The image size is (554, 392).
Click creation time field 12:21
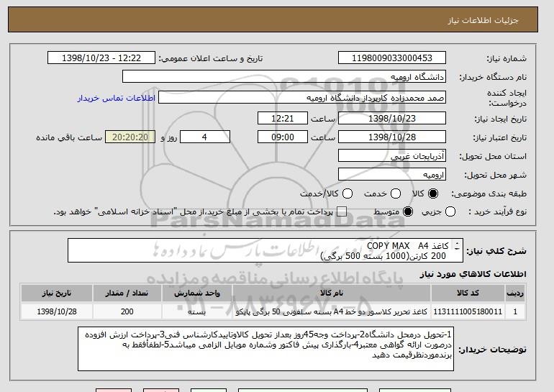(x=283, y=118)
